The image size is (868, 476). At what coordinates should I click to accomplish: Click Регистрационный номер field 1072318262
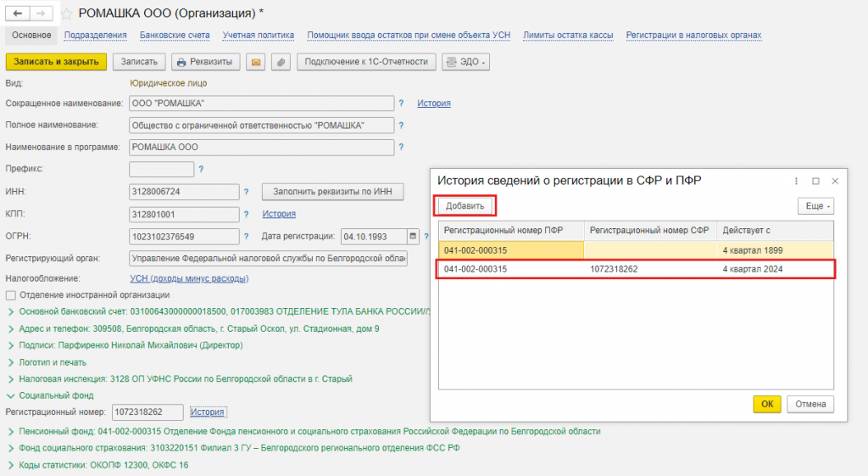pos(147,412)
